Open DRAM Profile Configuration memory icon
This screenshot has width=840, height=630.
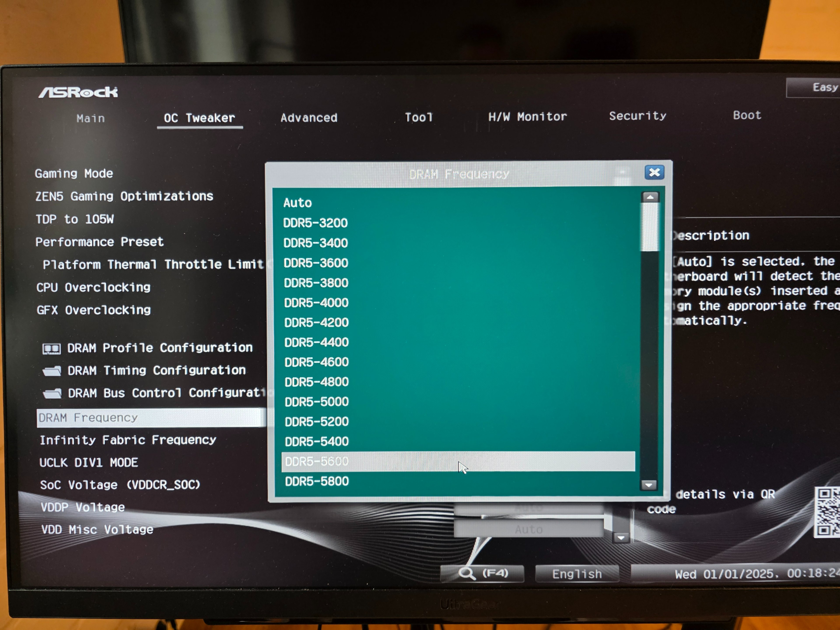(x=51, y=349)
